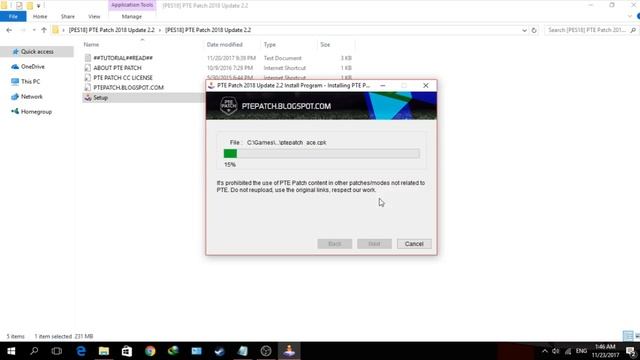
Task: Select the ABOUT PTE PATCH shortcut
Action: coord(117,68)
